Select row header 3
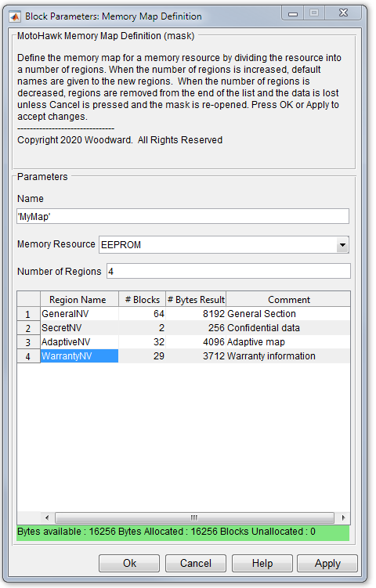Screen dimensions: 376x588 [x=28, y=342]
